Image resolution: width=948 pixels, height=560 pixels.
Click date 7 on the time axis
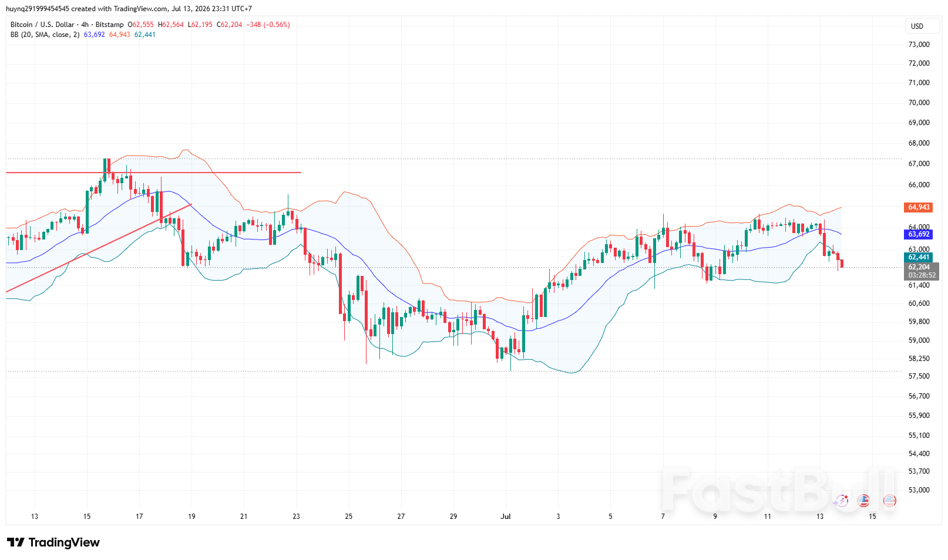pyautogui.click(x=663, y=517)
